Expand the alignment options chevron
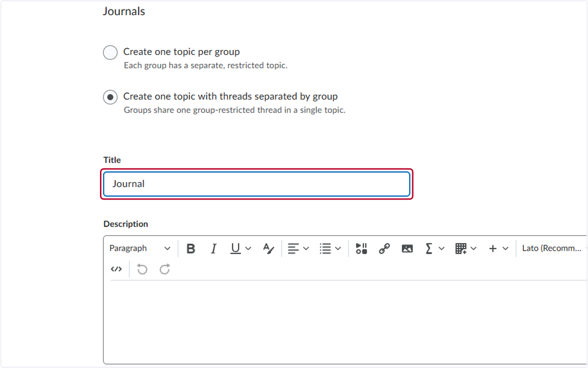 306,249
